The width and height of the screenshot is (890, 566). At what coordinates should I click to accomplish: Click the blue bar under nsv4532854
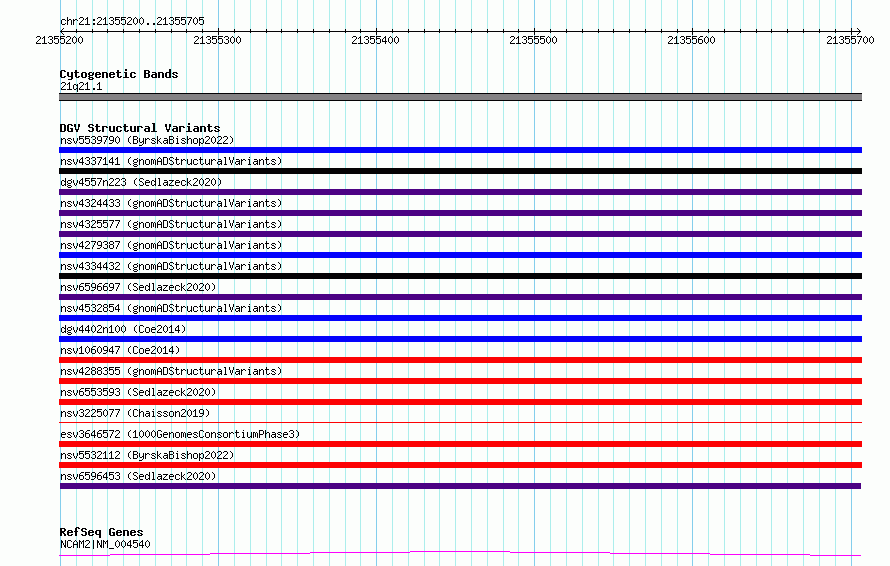click(x=460, y=318)
